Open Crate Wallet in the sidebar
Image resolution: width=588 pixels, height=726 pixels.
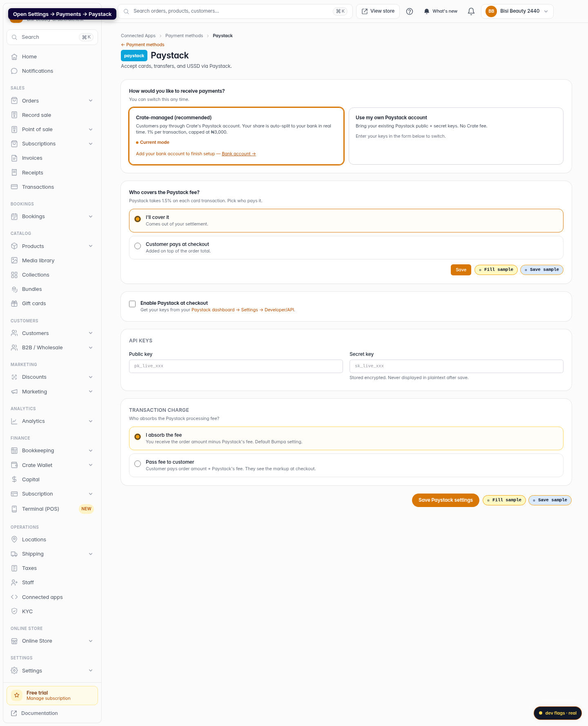pos(52,465)
